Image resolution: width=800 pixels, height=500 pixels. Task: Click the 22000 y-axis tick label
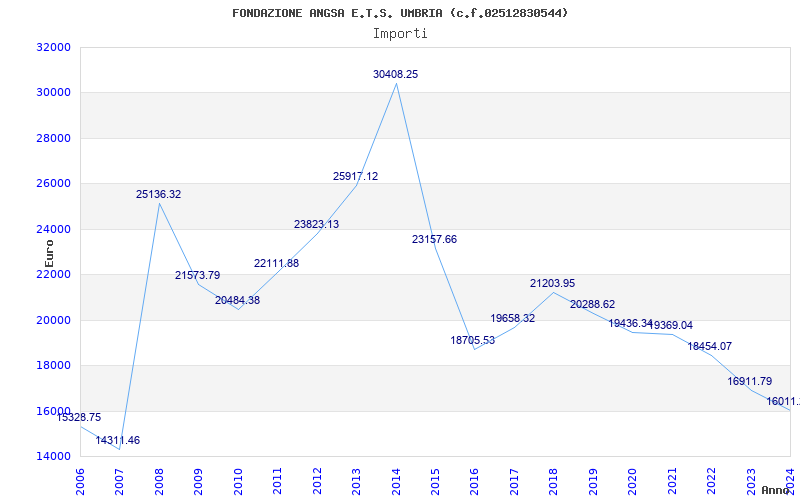click(53, 274)
